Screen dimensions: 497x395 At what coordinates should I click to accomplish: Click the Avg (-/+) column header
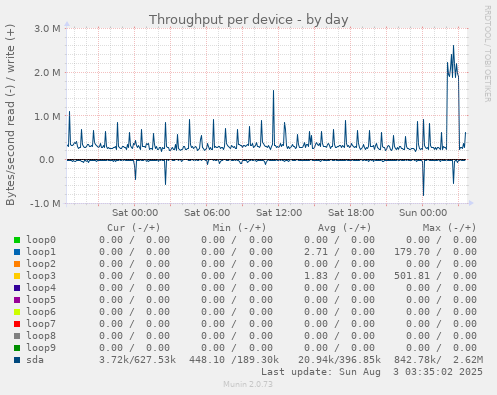pyautogui.click(x=344, y=228)
